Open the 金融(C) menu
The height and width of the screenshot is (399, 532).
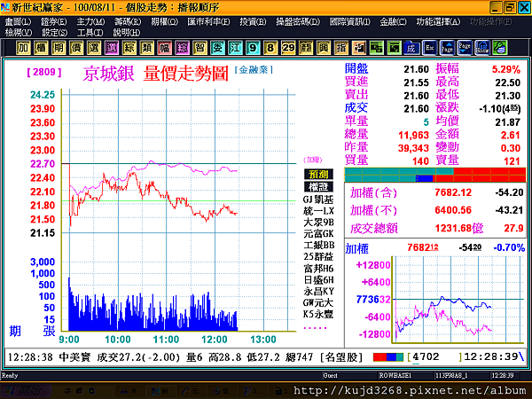393,22
